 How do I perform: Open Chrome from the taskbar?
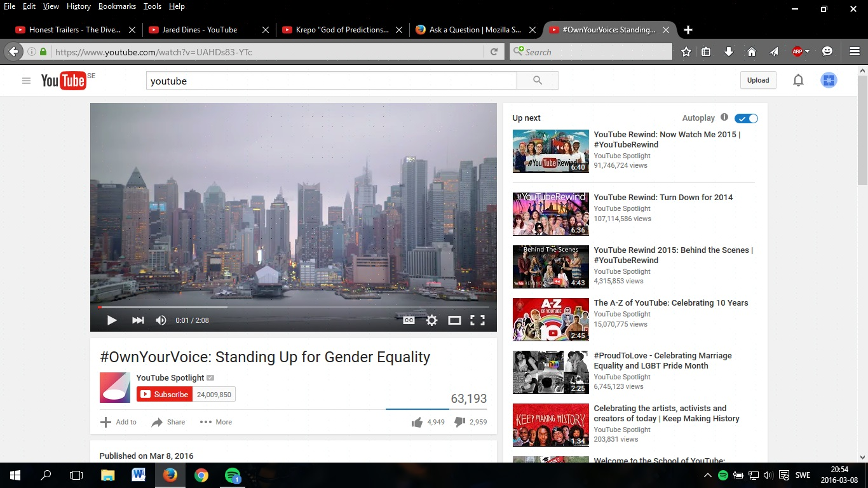click(201, 475)
